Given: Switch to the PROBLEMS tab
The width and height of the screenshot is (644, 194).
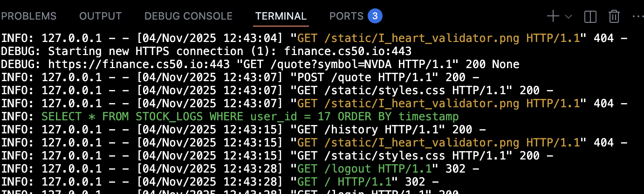Looking at the screenshot, I should (x=28, y=16).
